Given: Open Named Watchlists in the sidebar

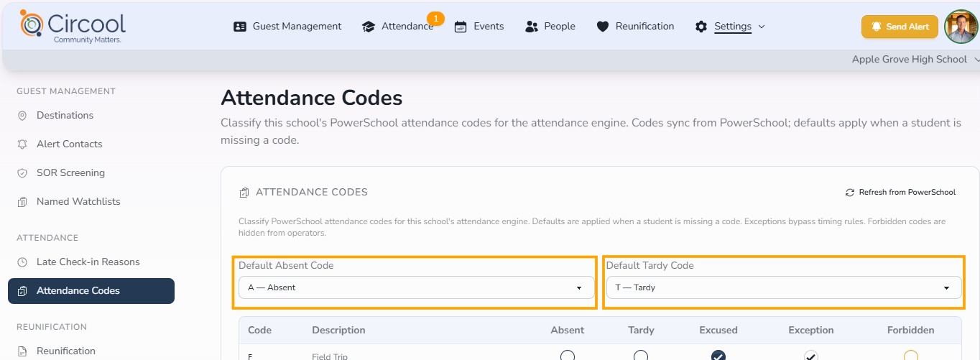Looking at the screenshot, I should (x=78, y=202).
